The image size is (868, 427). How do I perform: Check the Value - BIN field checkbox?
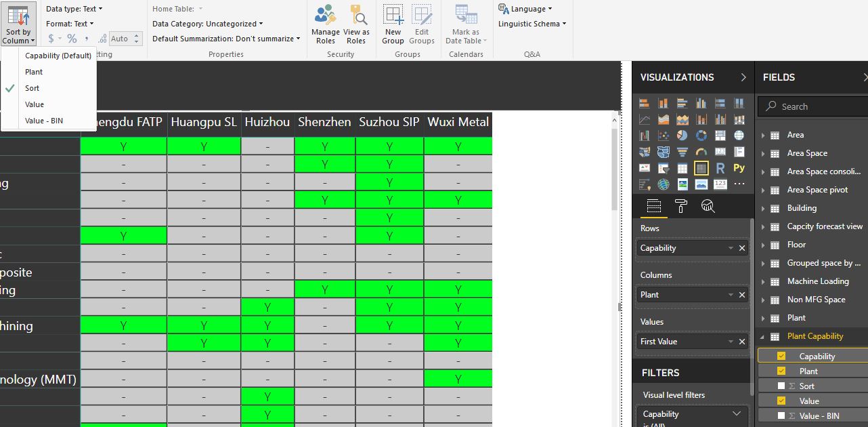[x=781, y=415]
